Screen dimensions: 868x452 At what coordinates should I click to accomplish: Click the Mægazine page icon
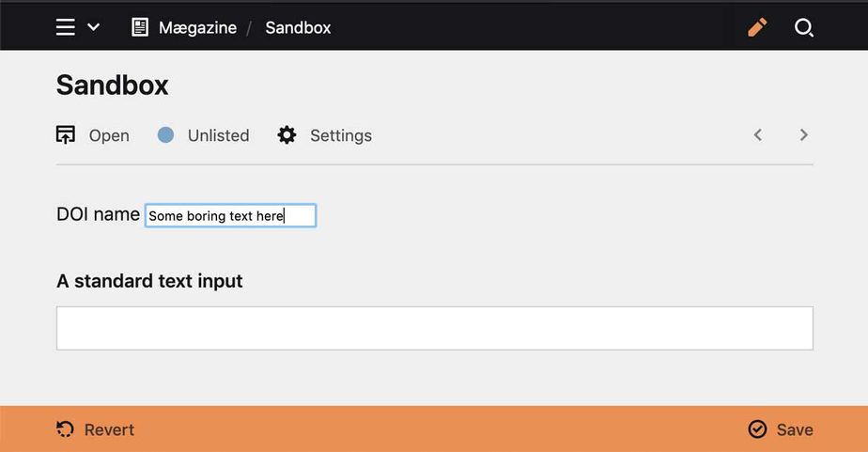click(x=140, y=27)
